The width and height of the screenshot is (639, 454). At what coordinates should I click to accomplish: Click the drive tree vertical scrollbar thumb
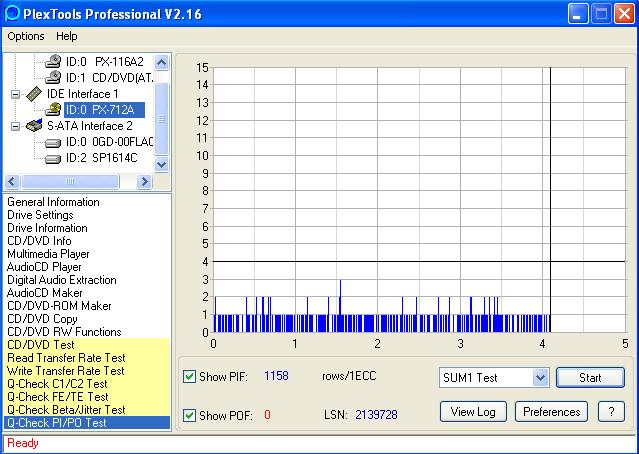(161, 119)
